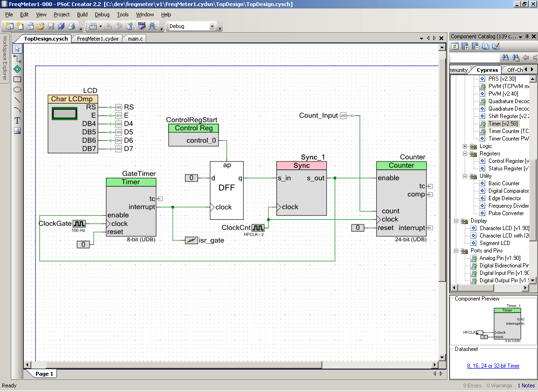Screen dimensions: 538x392
Task: Open the Build menu
Action: [82, 14]
